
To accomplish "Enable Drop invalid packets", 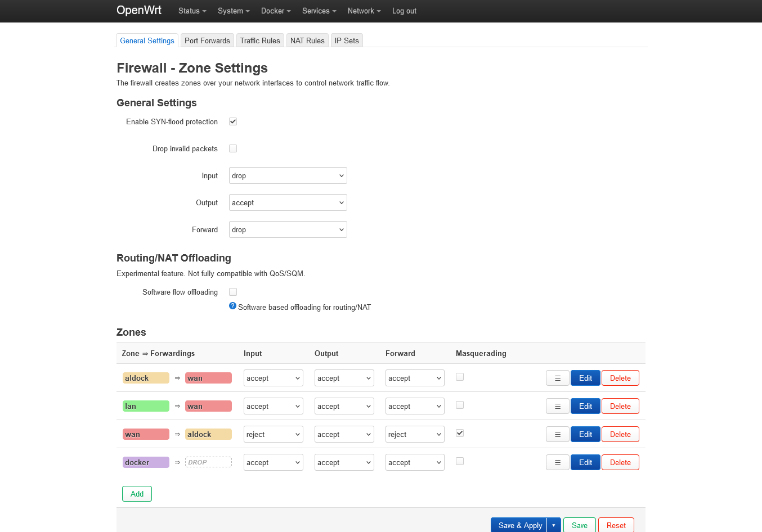I will tap(232, 148).
